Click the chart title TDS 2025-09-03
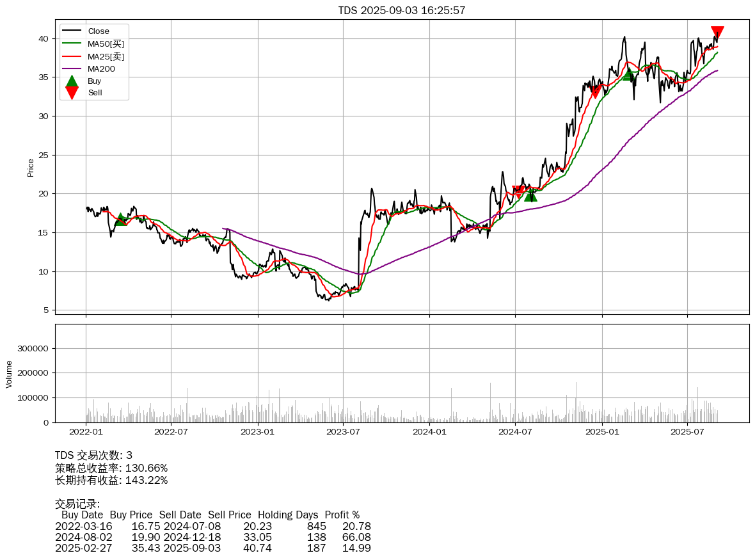The height and width of the screenshot is (560, 755). point(402,10)
